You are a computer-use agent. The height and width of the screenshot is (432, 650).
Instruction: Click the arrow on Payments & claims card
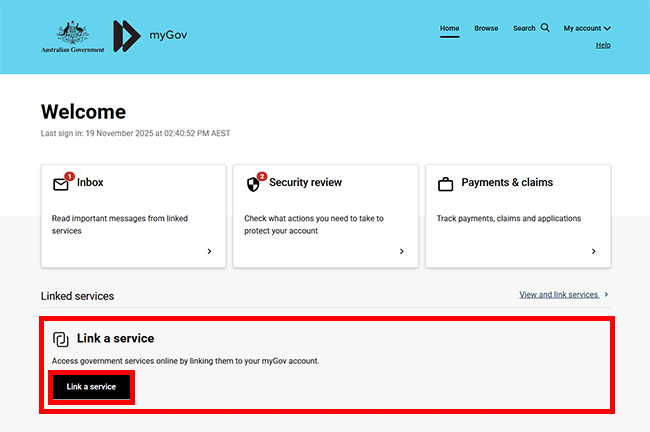coord(593,252)
